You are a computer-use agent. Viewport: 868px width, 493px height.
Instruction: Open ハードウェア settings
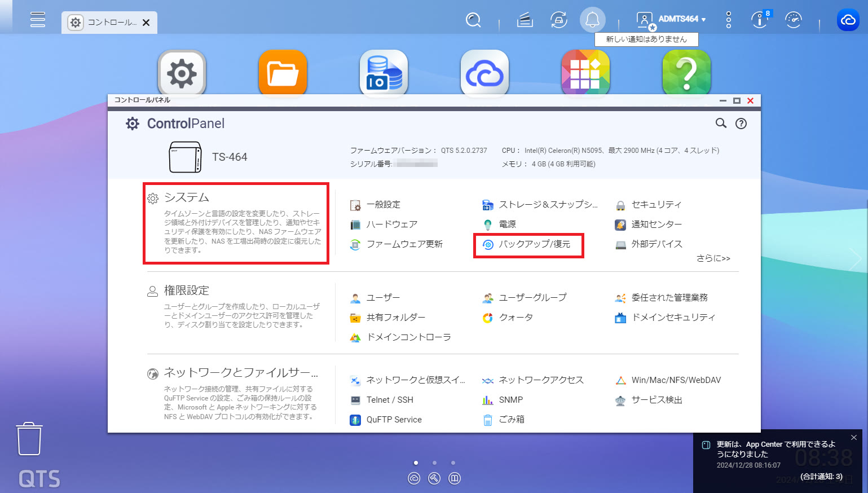[x=384, y=225]
